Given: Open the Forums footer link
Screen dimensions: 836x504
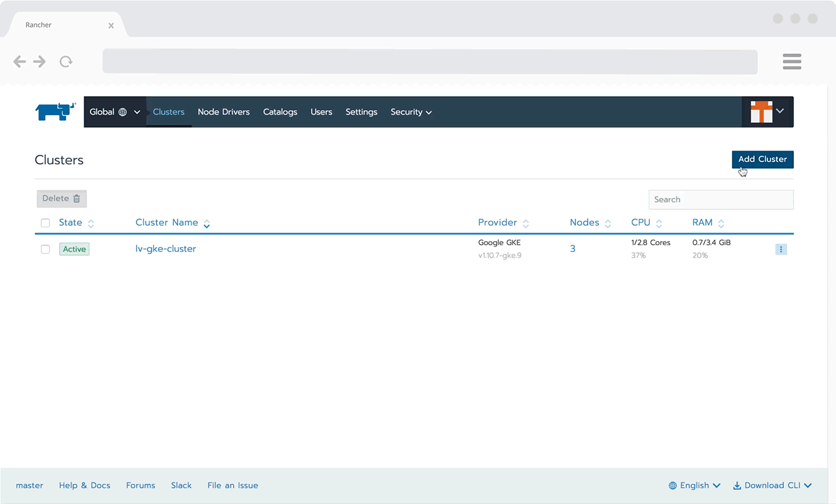Looking at the screenshot, I should click(x=141, y=486).
